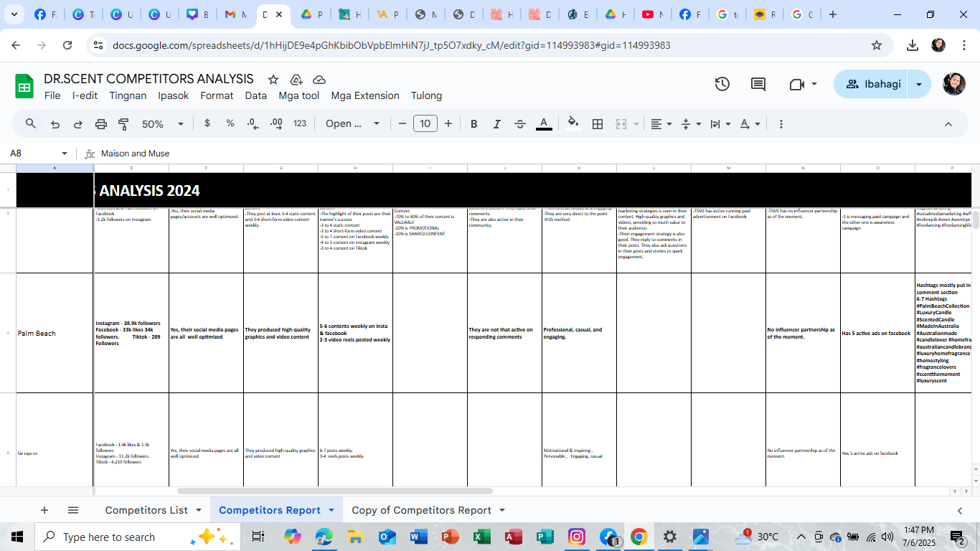The height and width of the screenshot is (551, 980).
Task: Increase decimal places button
Action: point(276,123)
